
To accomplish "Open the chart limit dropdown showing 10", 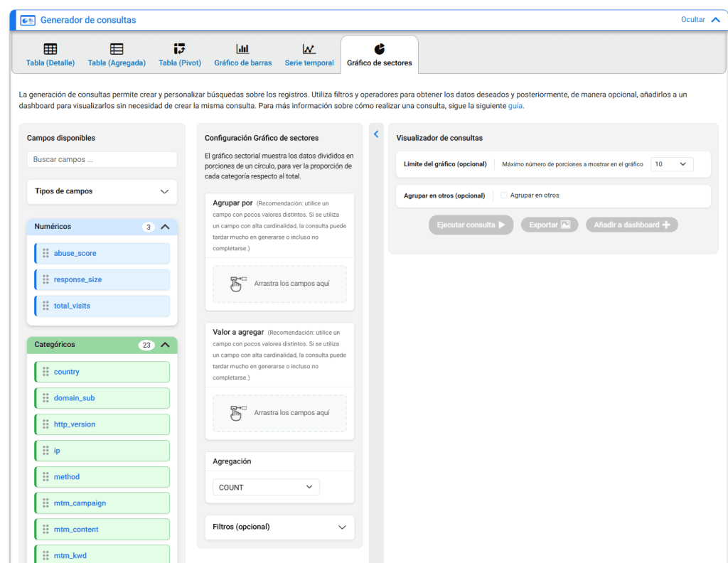I will pyautogui.click(x=672, y=163).
